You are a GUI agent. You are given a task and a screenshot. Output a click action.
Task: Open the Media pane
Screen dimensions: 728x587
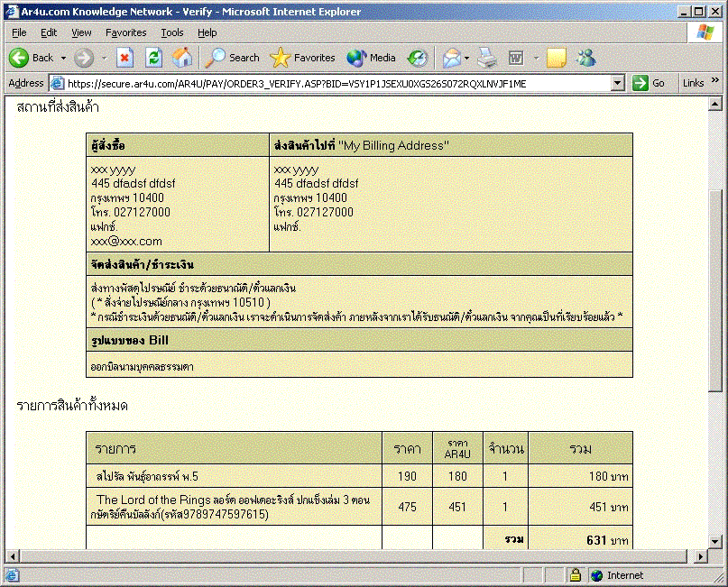[x=372, y=58]
